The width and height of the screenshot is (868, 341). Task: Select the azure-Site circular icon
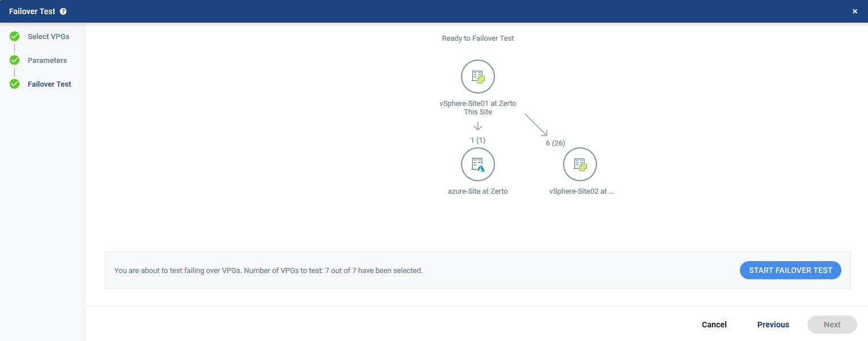point(478,164)
